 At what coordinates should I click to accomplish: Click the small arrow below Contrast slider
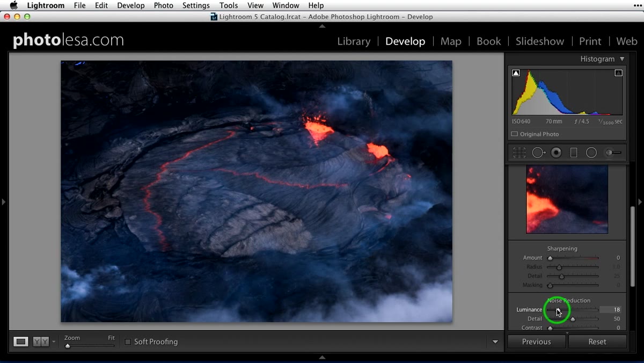[567, 333]
